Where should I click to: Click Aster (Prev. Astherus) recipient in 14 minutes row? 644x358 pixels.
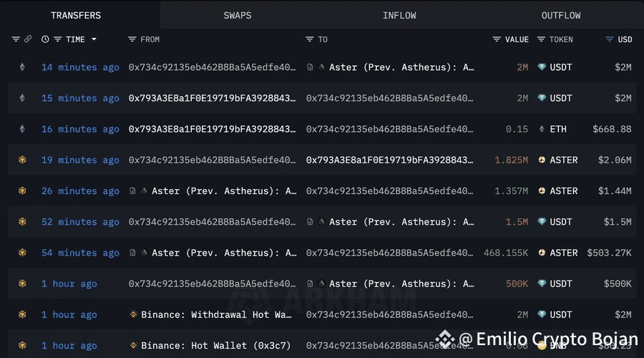coord(401,67)
